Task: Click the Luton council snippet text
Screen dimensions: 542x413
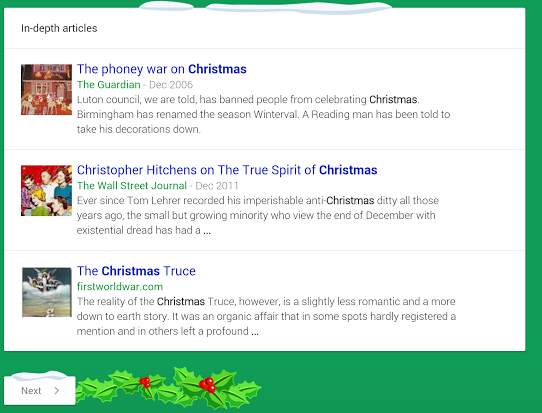Action: (263, 114)
